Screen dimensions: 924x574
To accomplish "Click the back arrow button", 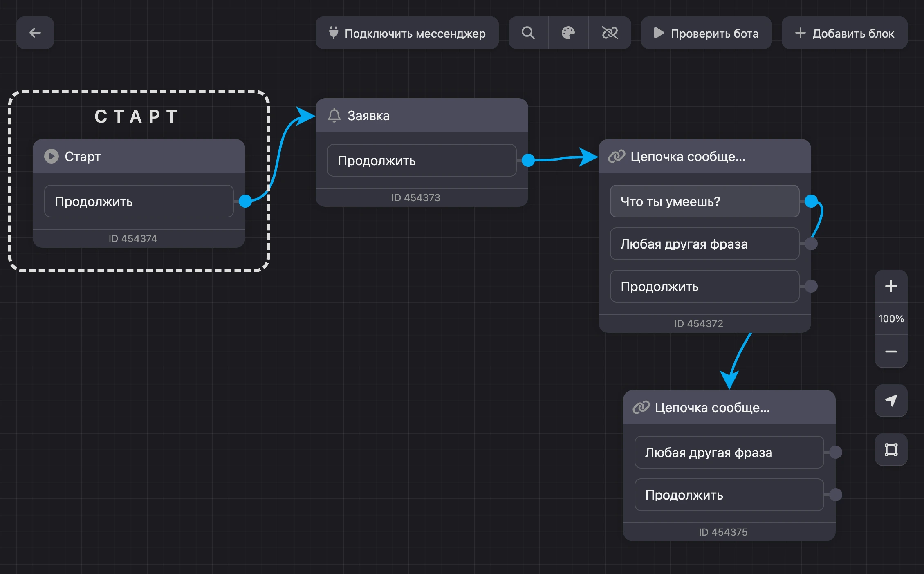I will coord(35,33).
